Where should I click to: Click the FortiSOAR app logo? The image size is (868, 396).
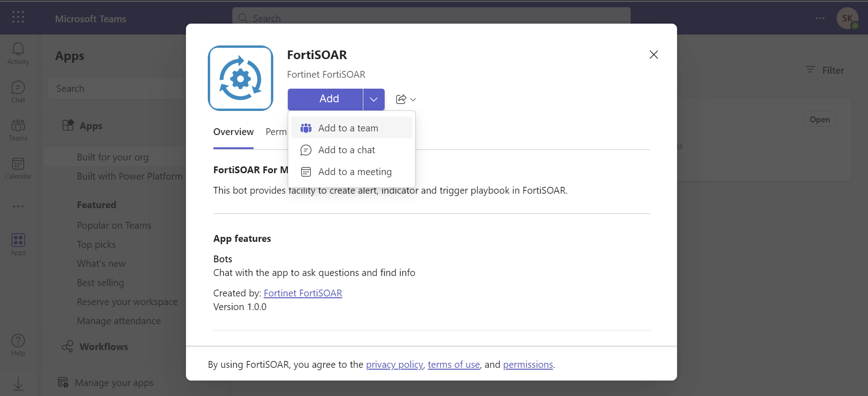tap(241, 78)
